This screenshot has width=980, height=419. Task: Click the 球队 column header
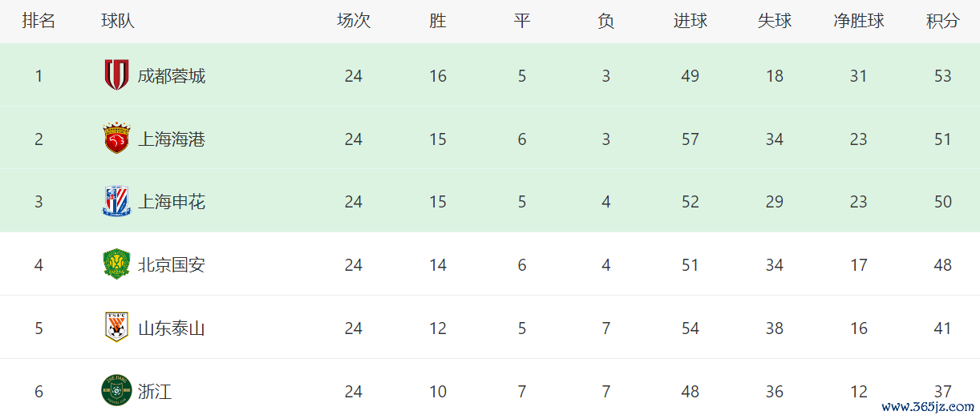click(118, 22)
